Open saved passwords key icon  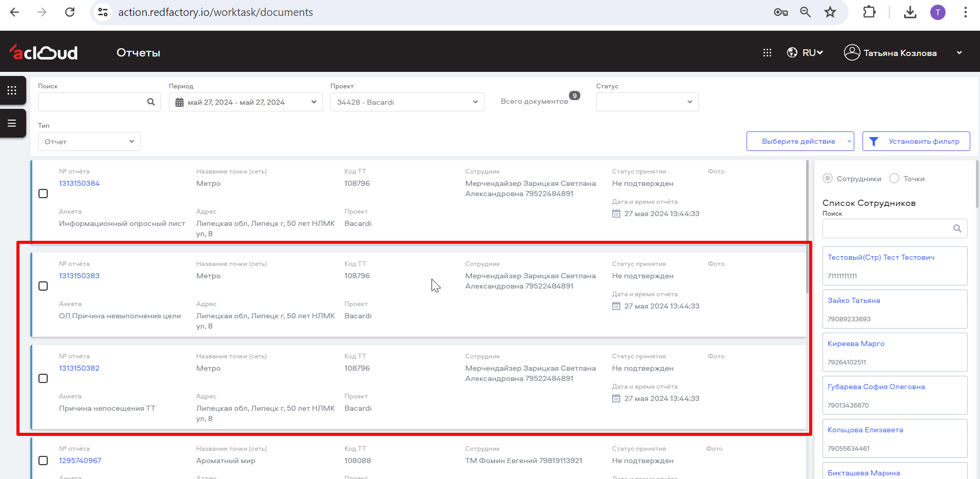781,12
